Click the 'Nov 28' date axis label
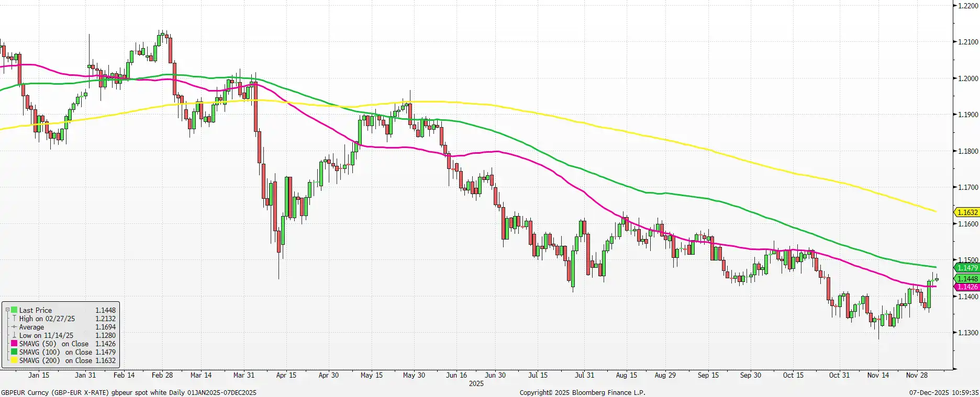The image size is (980, 397). coord(917,375)
